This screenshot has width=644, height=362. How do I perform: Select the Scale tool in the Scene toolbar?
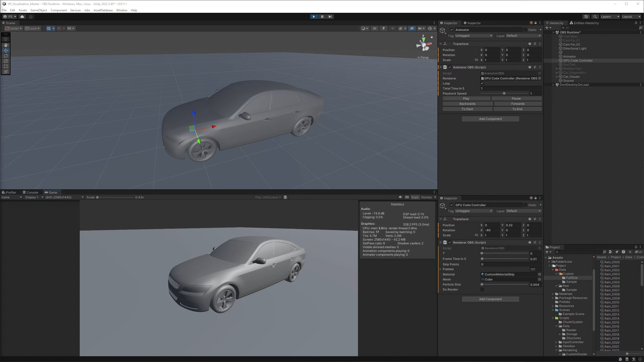pos(6,61)
